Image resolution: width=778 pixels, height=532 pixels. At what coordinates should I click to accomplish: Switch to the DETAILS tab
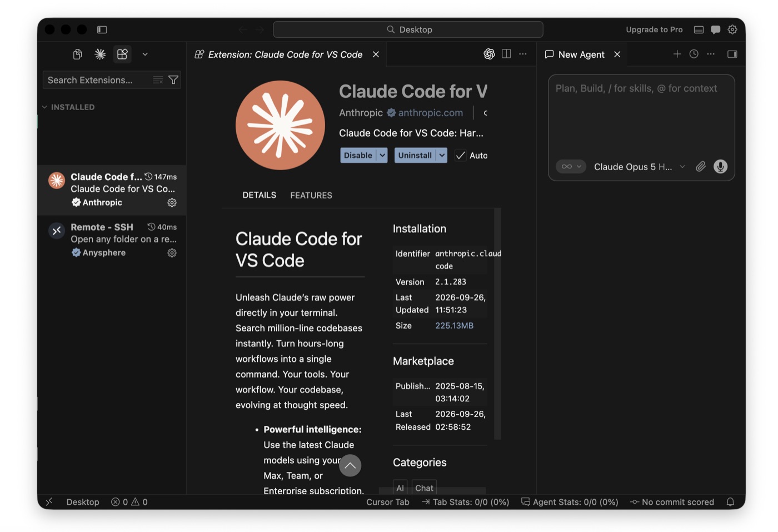point(259,195)
